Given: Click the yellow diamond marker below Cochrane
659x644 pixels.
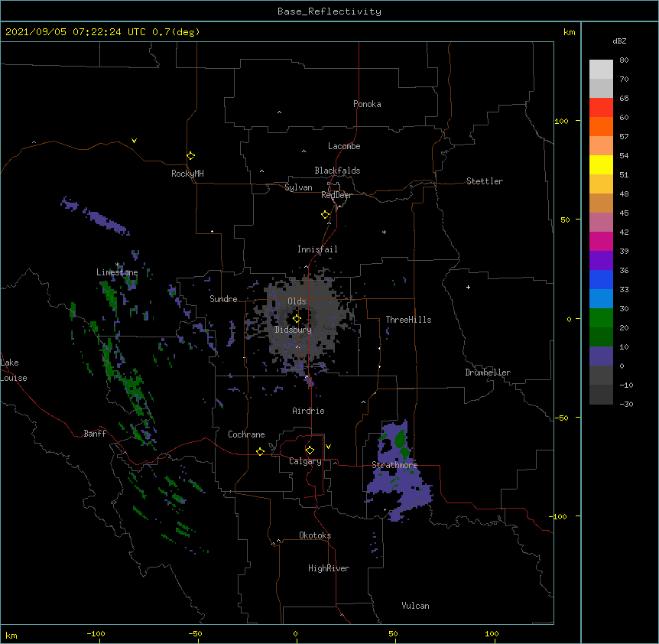Looking at the screenshot, I should (260, 451).
